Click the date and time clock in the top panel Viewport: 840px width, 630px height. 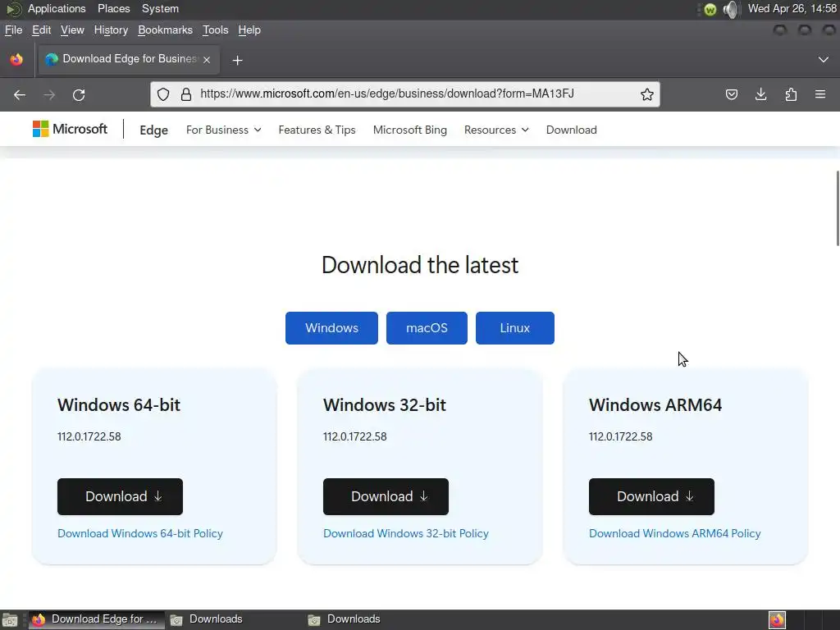tap(792, 8)
